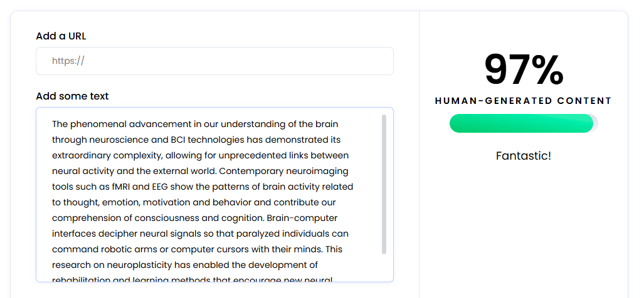
Task: Click the unfilled end of the progress bar
Action: pyautogui.click(x=595, y=123)
